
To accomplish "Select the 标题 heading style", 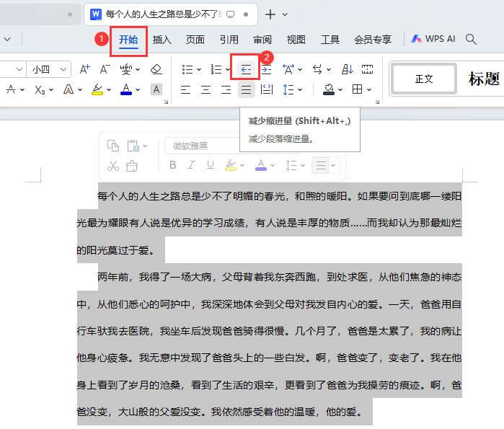I will coord(484,79).
